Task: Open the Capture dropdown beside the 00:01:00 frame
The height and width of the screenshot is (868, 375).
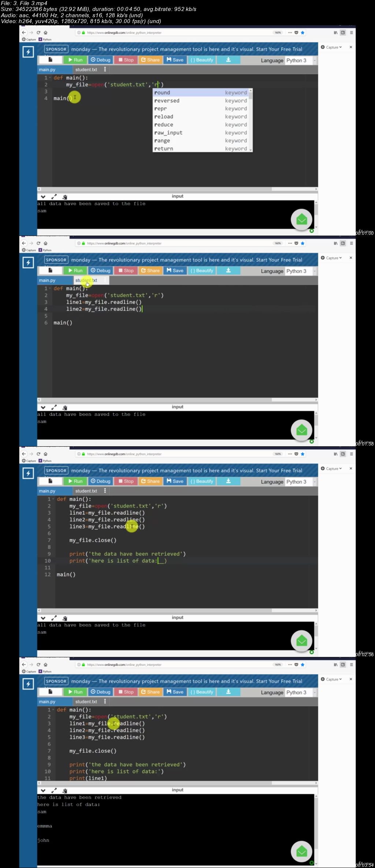Action: tap(331, 47)
